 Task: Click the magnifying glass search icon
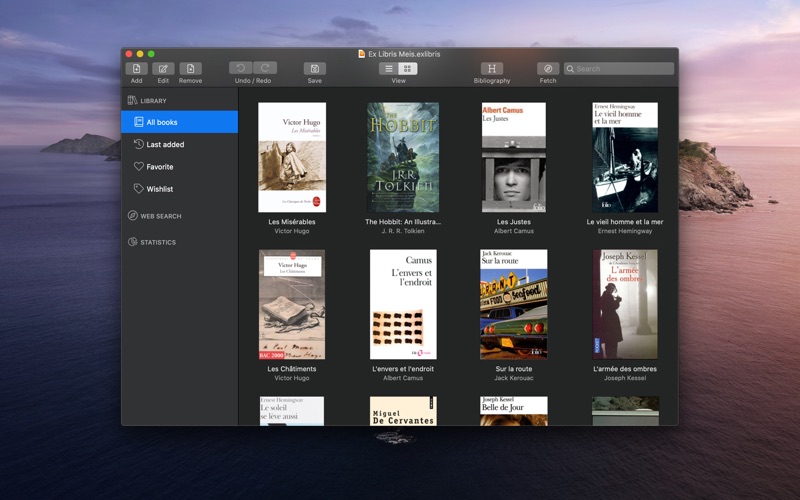pyautogui.click(x=570, y=68)
